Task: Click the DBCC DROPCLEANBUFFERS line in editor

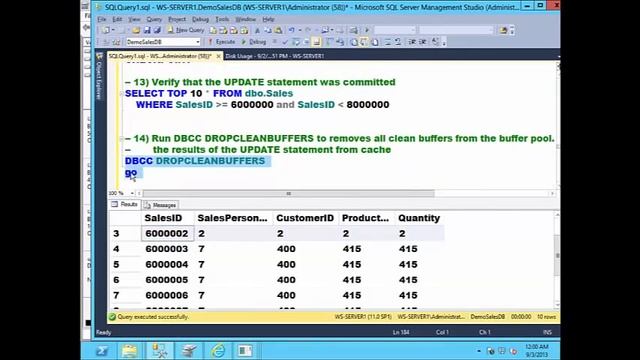Action: click(195, 161)
